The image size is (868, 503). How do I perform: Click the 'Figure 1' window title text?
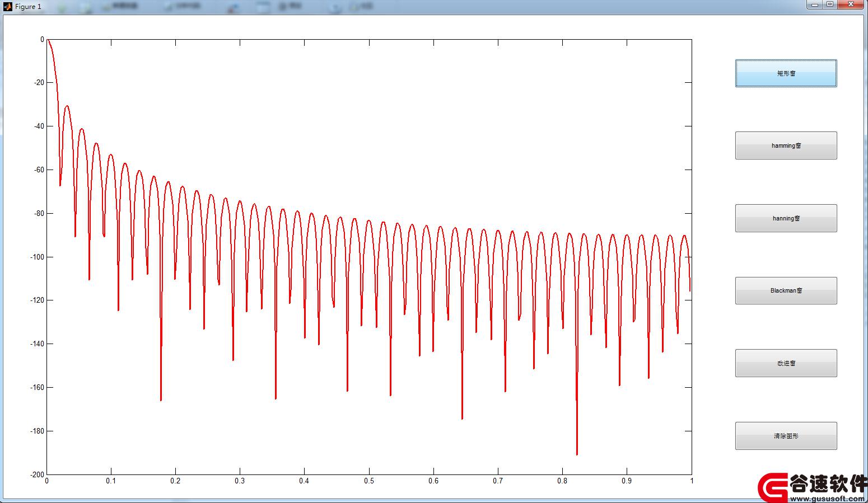(x=28, y=7)
